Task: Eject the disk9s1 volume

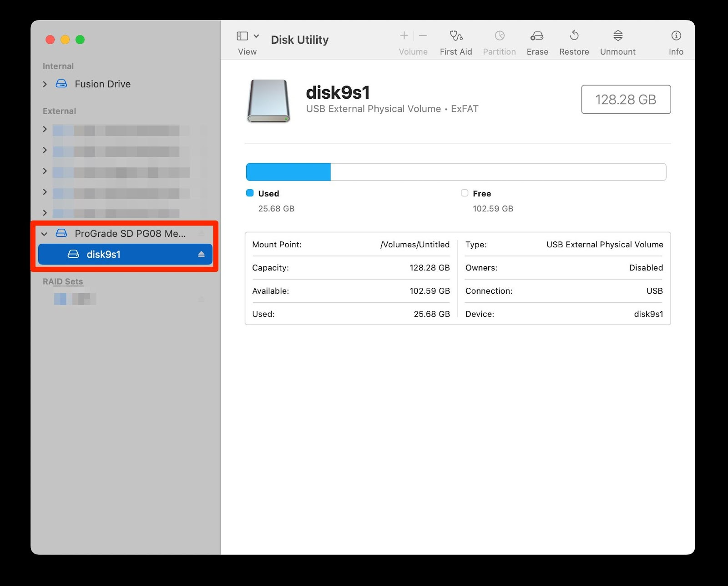Action: coord(202,254)
